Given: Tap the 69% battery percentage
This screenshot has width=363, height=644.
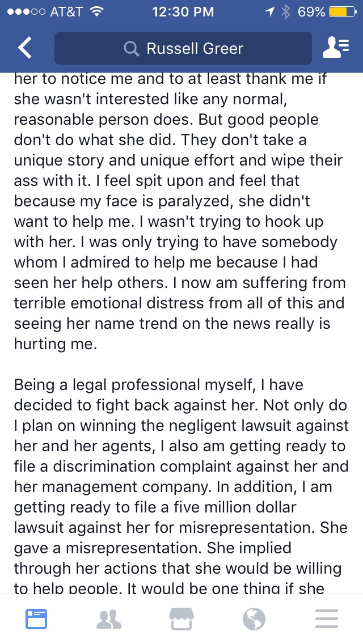Looking at the screenshot, I should [x=311, y=11].
